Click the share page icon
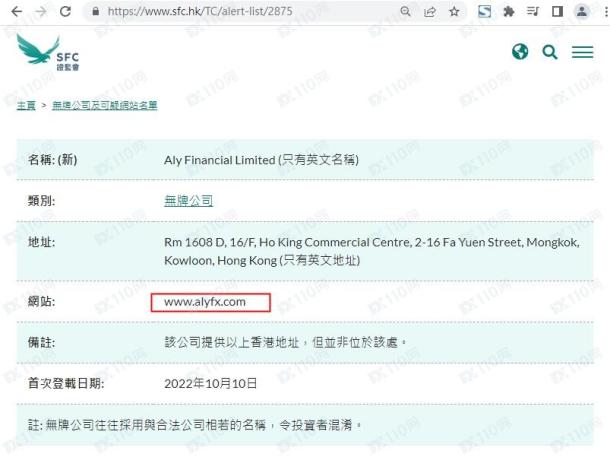The image size is (610, 476). pos(429,12)
